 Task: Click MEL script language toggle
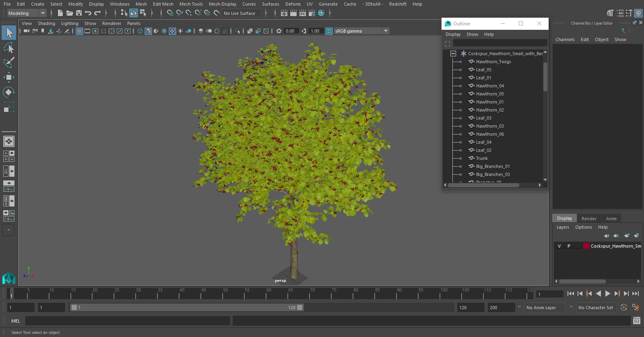point(16,321)
